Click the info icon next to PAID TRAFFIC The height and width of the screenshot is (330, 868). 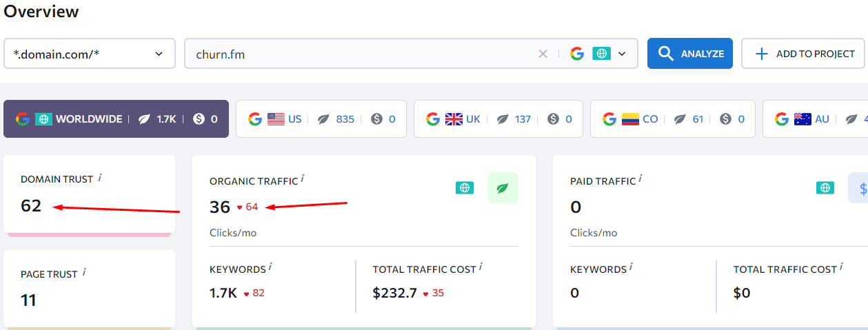[x=640, y=179]
